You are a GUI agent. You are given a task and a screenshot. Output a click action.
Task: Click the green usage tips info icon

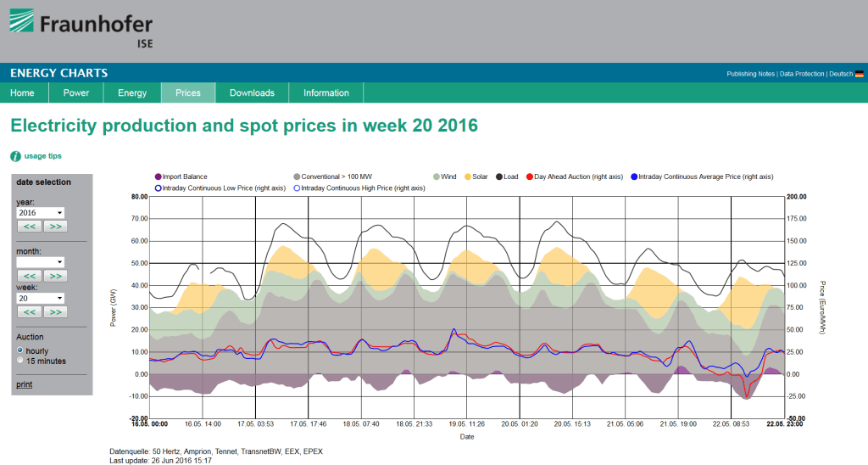coord(15,156)
